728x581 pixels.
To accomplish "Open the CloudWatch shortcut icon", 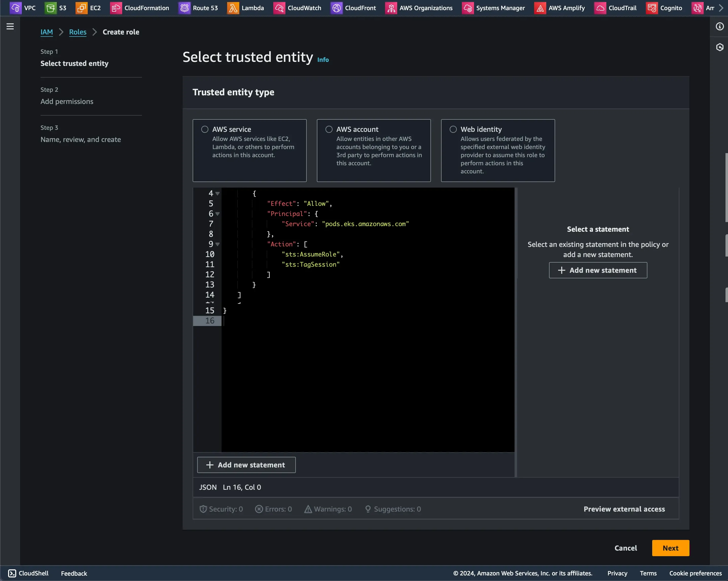I will point(279,8).
